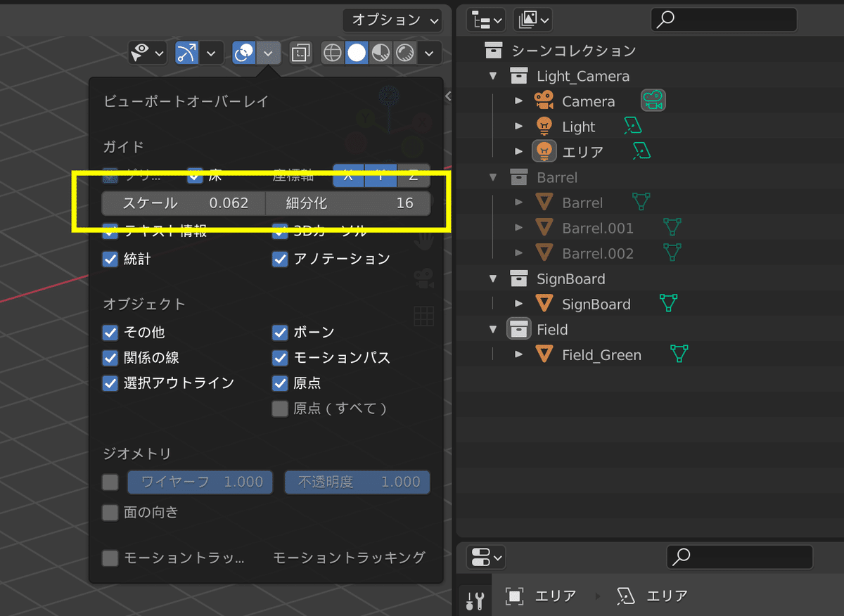Switch to wireframe shading mode

[x=333, y=53]
